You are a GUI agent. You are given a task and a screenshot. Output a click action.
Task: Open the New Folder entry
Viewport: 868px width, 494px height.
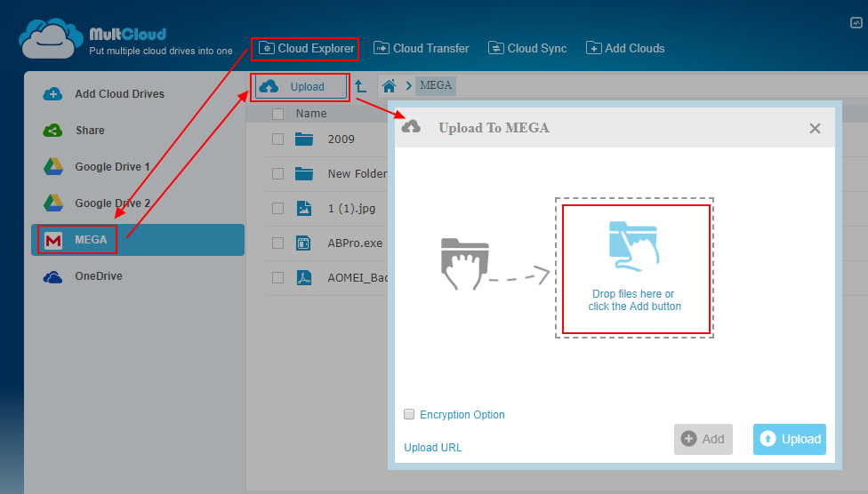tap(357, 174)
